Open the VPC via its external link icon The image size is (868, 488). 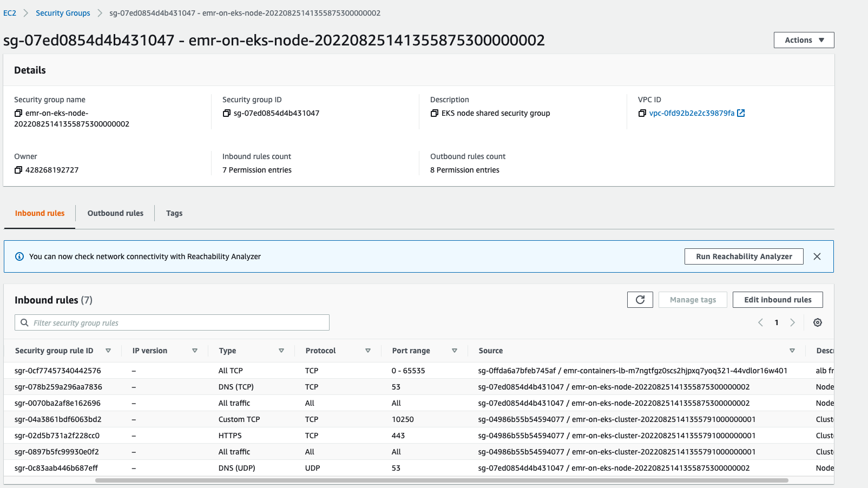tap(741, 113)
